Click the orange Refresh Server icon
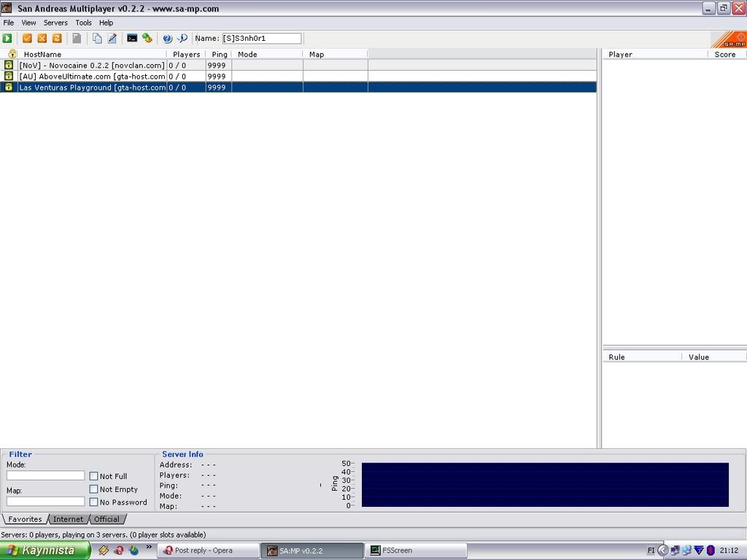Screen dimensions: 747x560 [56, 39]
